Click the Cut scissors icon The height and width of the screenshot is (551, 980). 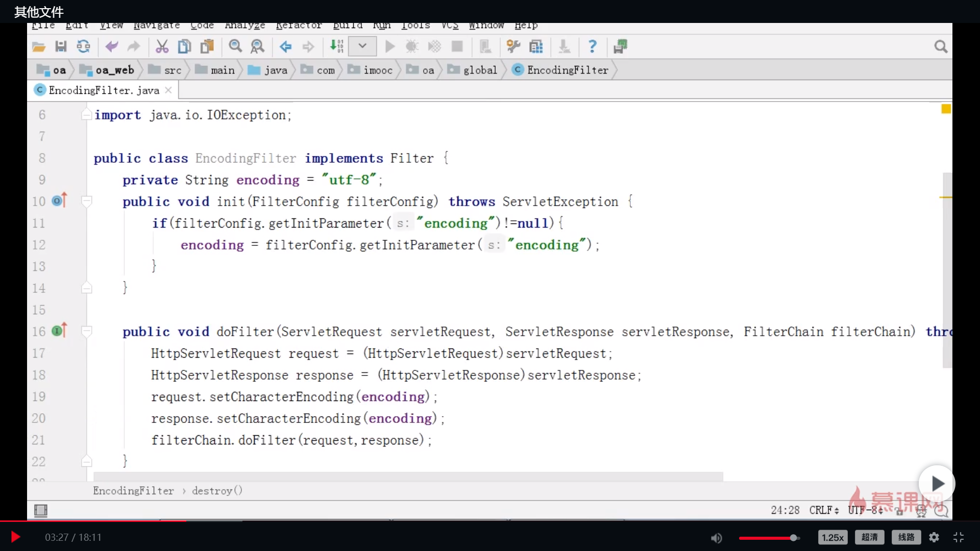pos(162,47)
